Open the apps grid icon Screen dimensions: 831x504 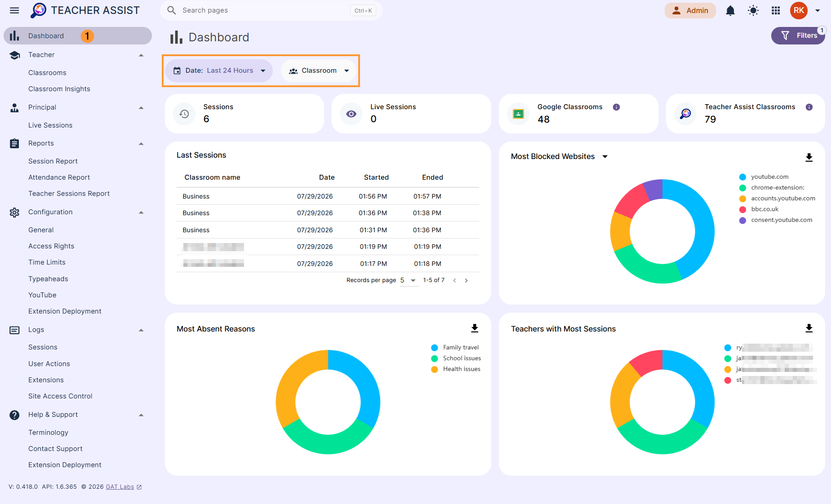[x=776, y=10]
